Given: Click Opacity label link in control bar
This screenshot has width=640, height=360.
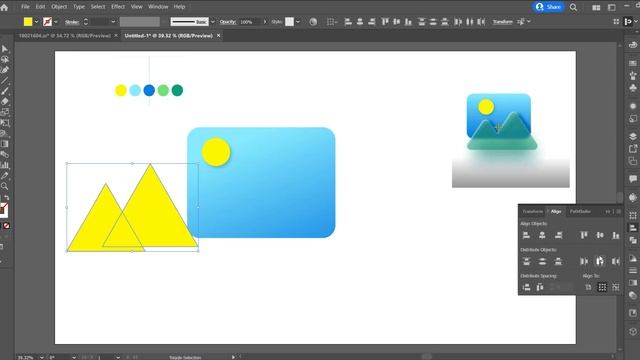Looking at the screenshot, I should point(228,22).
